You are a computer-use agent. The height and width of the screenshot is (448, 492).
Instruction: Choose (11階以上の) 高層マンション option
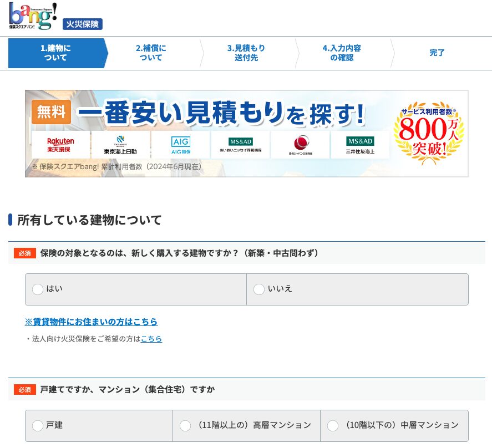(x=186, y=426)
